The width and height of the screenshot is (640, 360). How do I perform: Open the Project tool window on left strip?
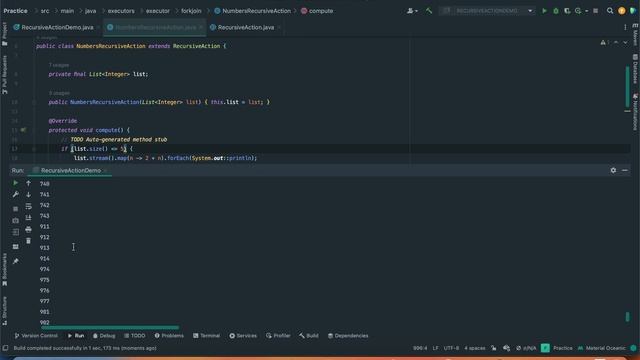(x=4, y=33)
